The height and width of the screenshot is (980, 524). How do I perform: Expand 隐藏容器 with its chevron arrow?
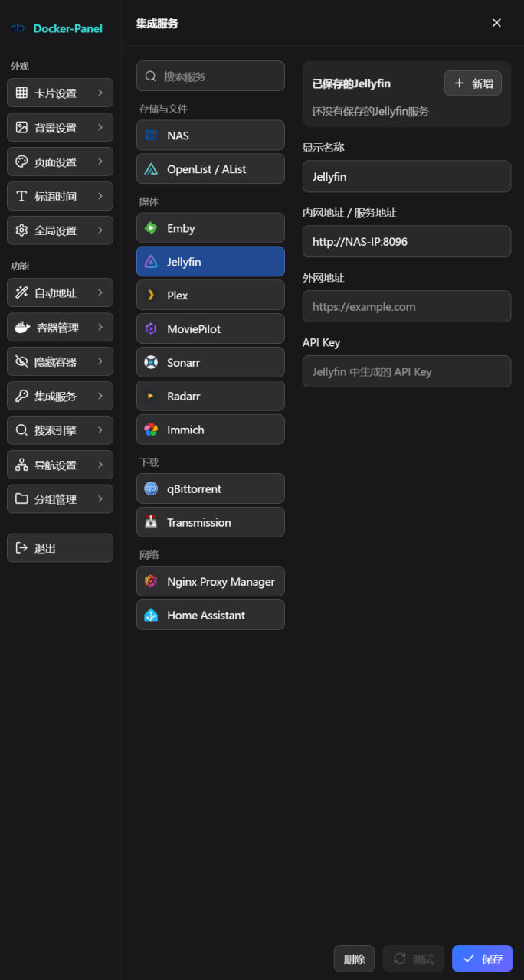click(100, 361)
